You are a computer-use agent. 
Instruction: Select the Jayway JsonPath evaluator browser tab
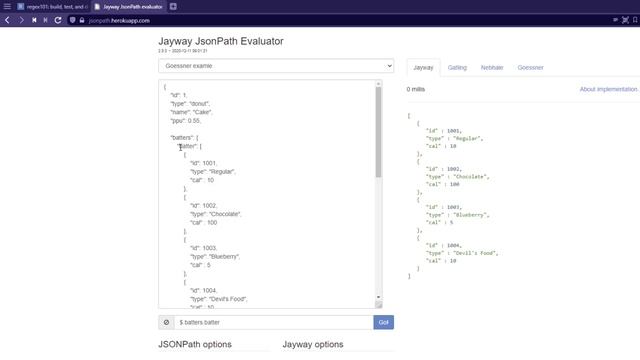point(128,7)
